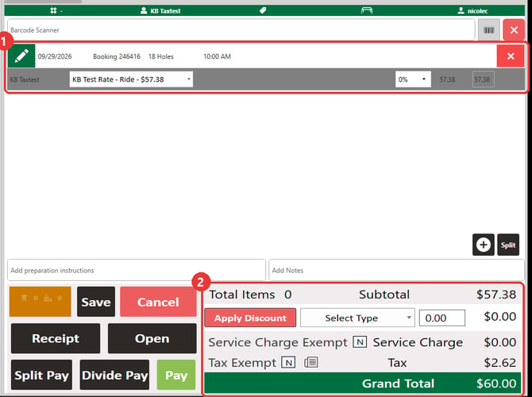The image size is (532, 397).
Task: Open the KB Test Rate dropdown
Action: coord(131,79)
